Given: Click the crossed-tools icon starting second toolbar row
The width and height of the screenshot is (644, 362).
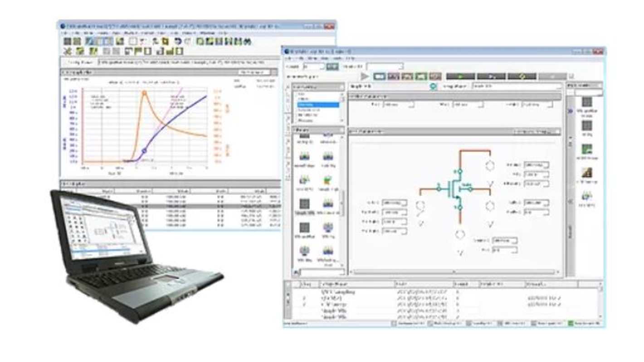Looking at the screenshot, I should 68,51.
